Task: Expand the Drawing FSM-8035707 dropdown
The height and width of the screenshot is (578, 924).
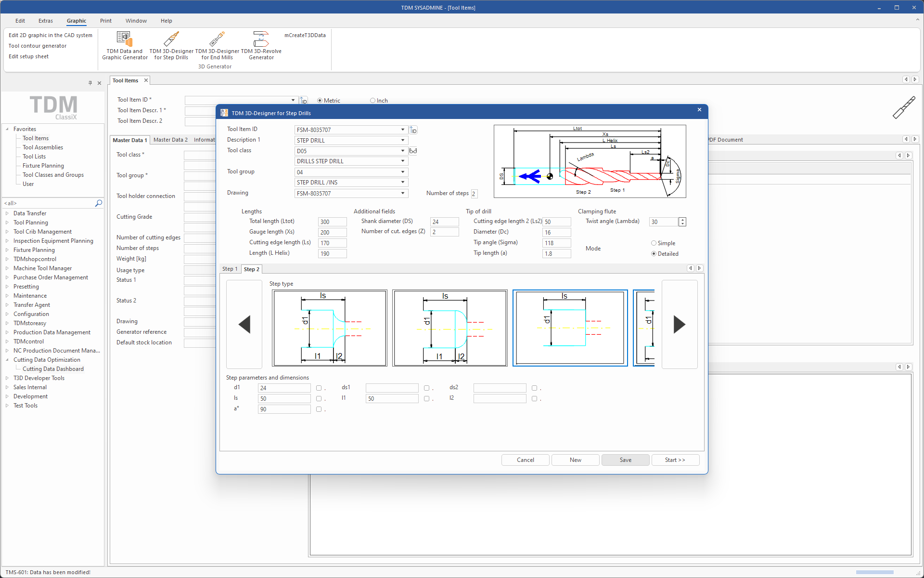Action: click(x=402, y=193)
